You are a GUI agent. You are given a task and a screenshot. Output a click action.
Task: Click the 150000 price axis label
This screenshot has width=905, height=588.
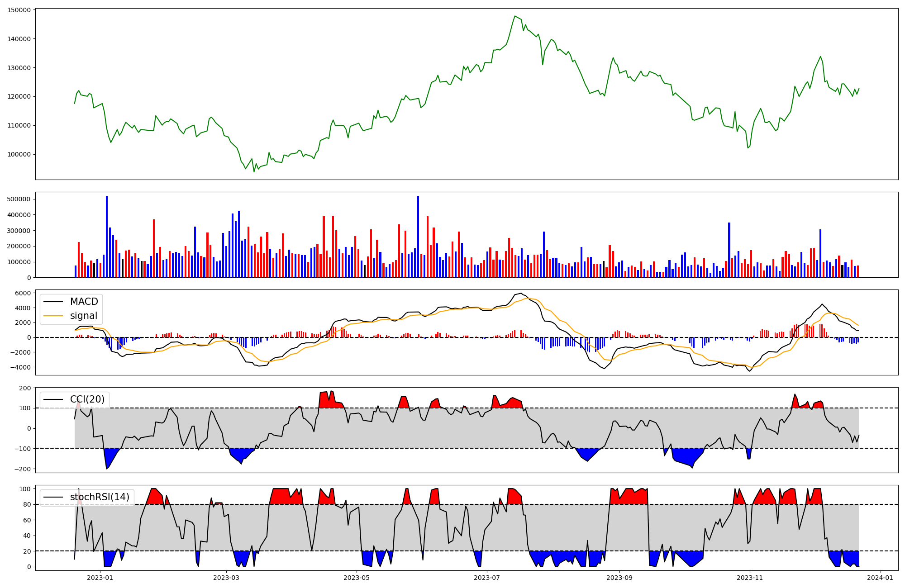19,10
